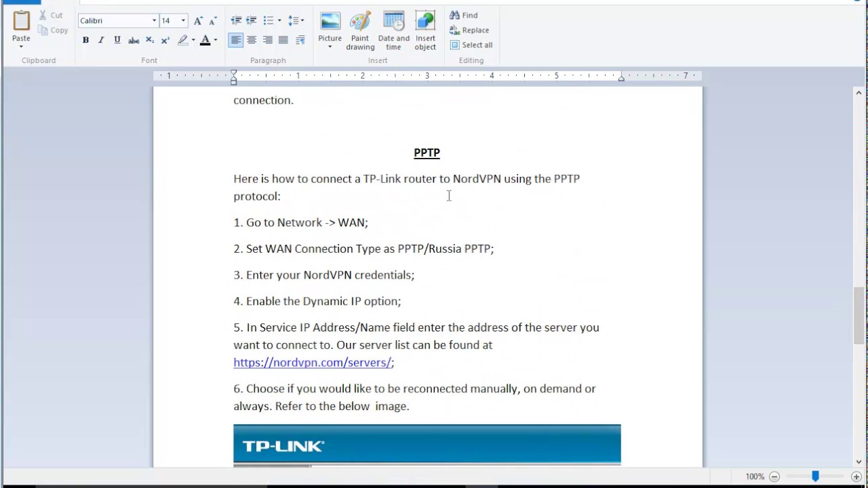Toggle Bold formatting
The height and width of the screenshot is (488, 868).
pyautogui.click(x=85, y=40)
